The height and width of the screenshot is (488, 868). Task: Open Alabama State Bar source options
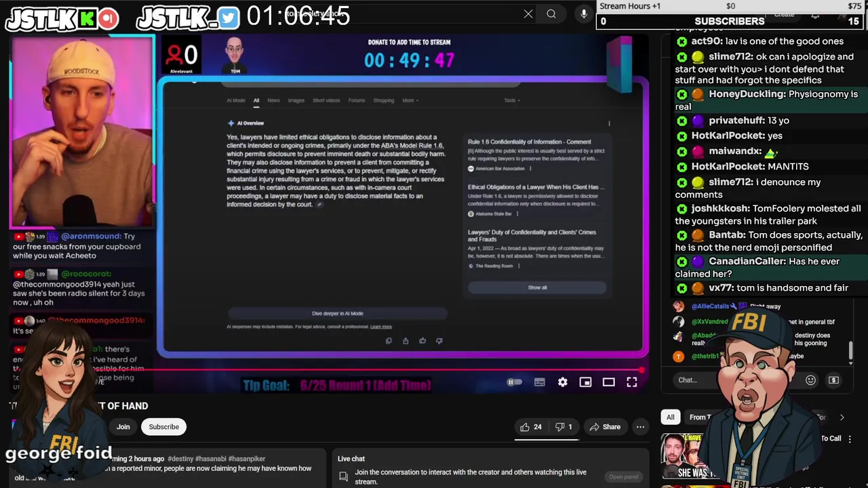(517, 214)
